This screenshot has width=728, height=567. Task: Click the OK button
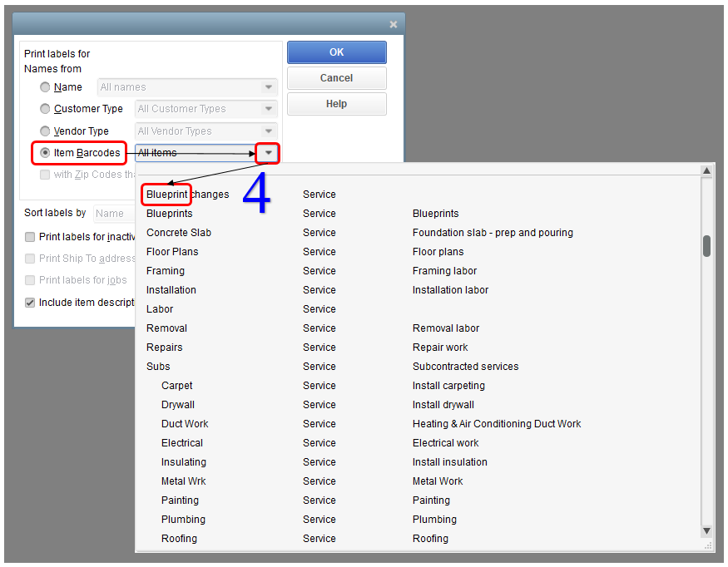pos(336,52)
